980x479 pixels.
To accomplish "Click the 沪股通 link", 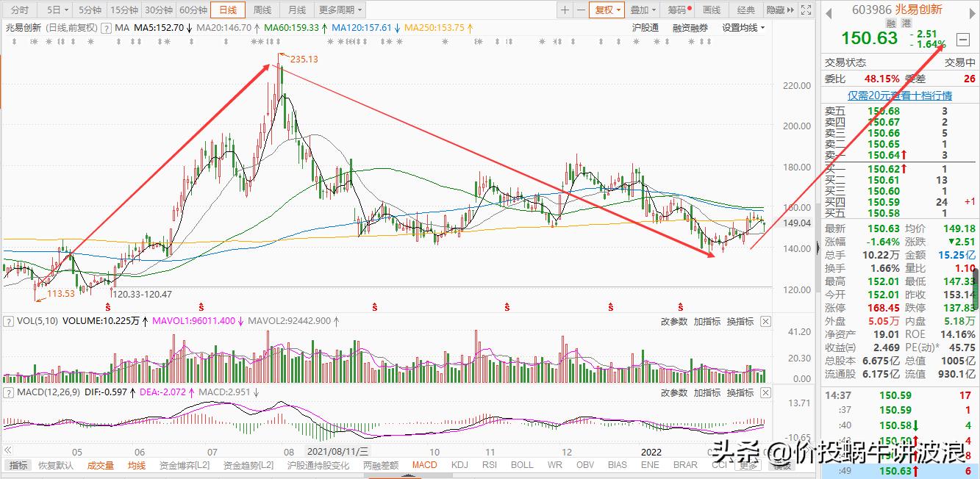I will [x=645, y=28].
